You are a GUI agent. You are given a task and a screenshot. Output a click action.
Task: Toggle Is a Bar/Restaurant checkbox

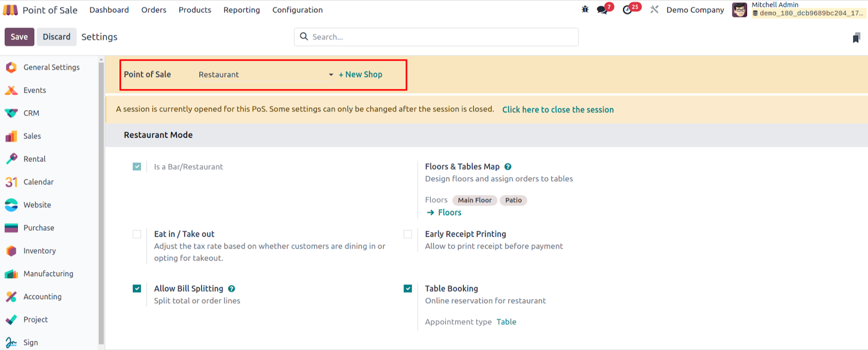137,166
